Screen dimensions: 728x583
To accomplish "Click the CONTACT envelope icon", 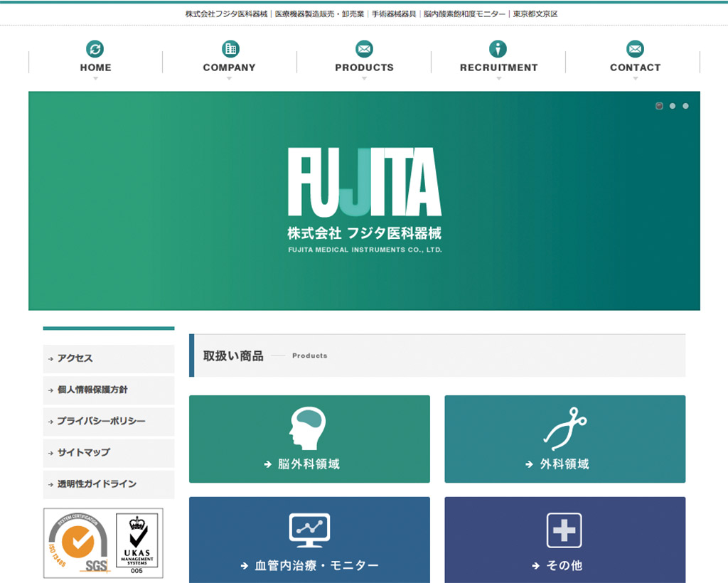I will (635, 49).
